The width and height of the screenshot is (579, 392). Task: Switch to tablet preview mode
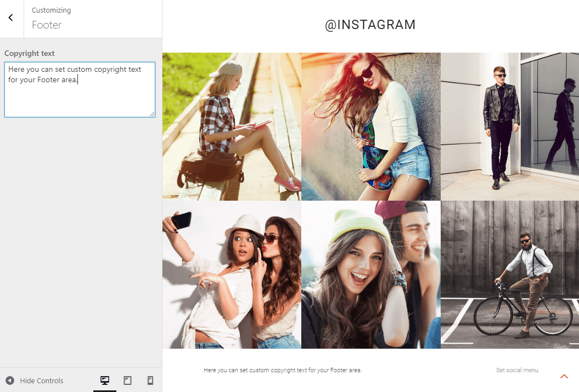pyautogui.click(x=127, y=380)
